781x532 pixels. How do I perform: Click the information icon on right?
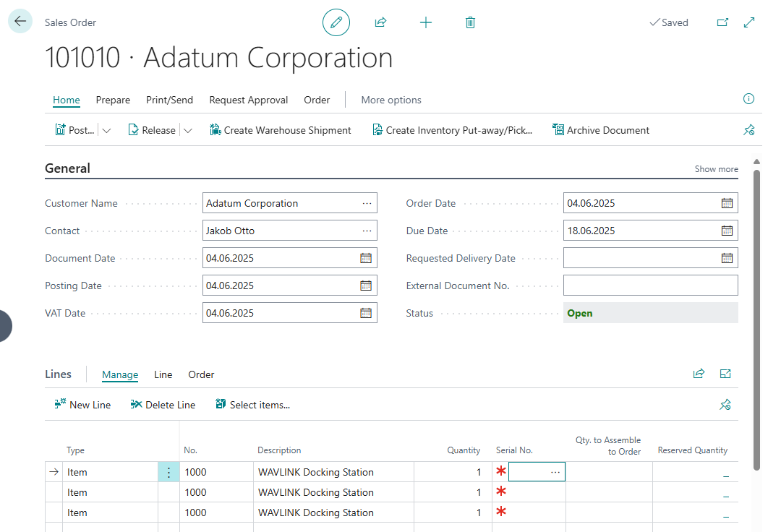pyautogui.click(x=748, y=99)
